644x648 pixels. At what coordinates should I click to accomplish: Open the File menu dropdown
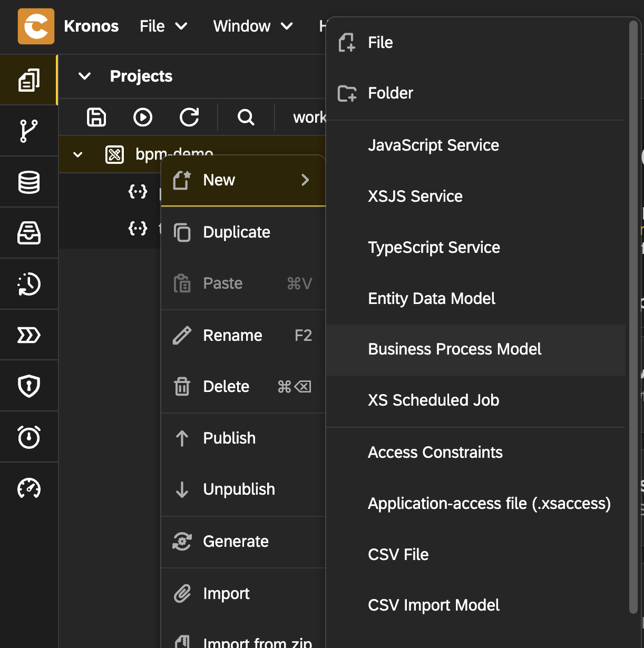[163, 26]
